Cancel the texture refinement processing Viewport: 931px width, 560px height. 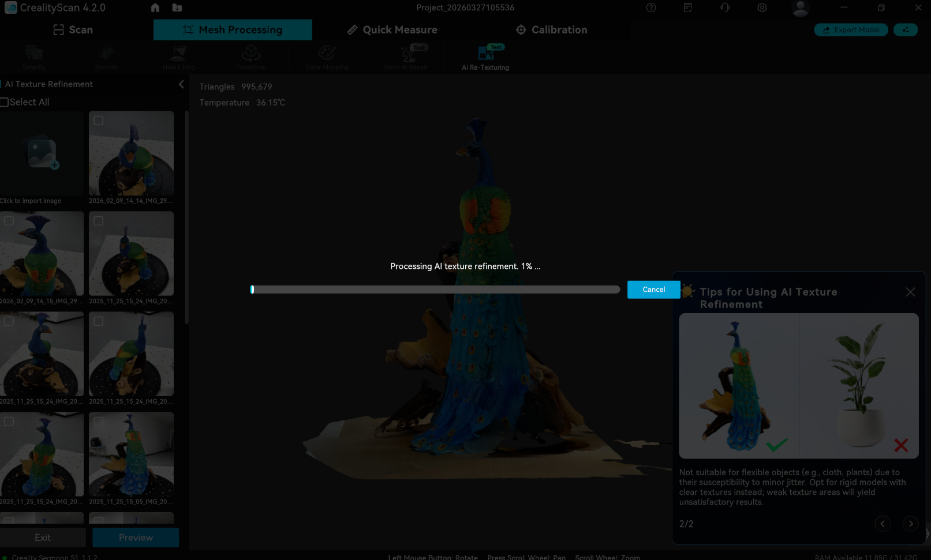click(x=653, y=290)
